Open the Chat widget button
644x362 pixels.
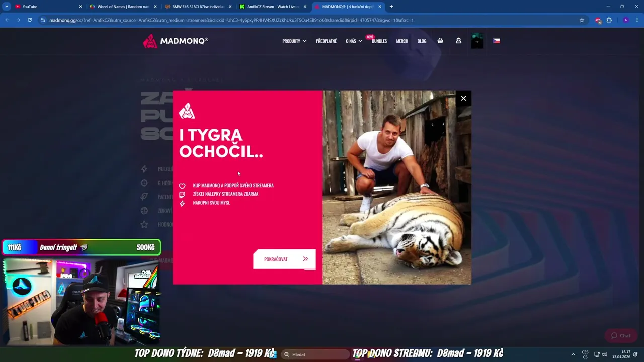pos(621,335)
